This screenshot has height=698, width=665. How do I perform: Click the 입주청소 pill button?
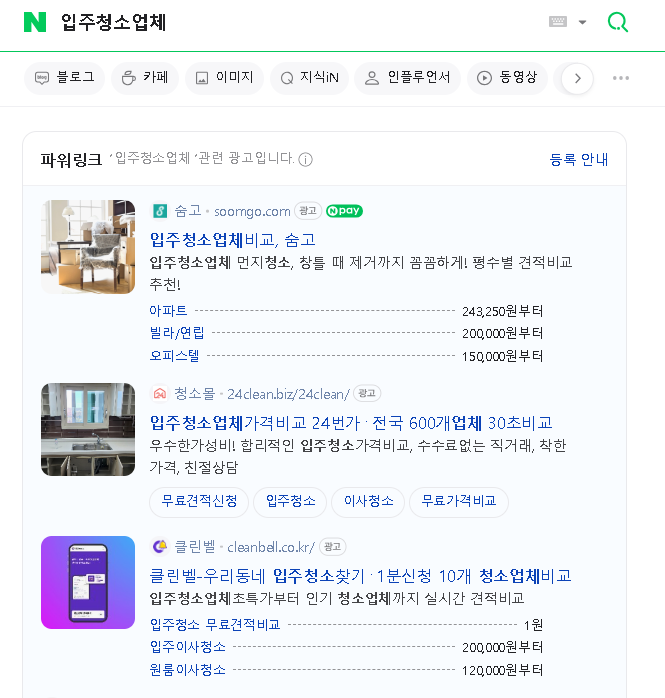point(290,502)
